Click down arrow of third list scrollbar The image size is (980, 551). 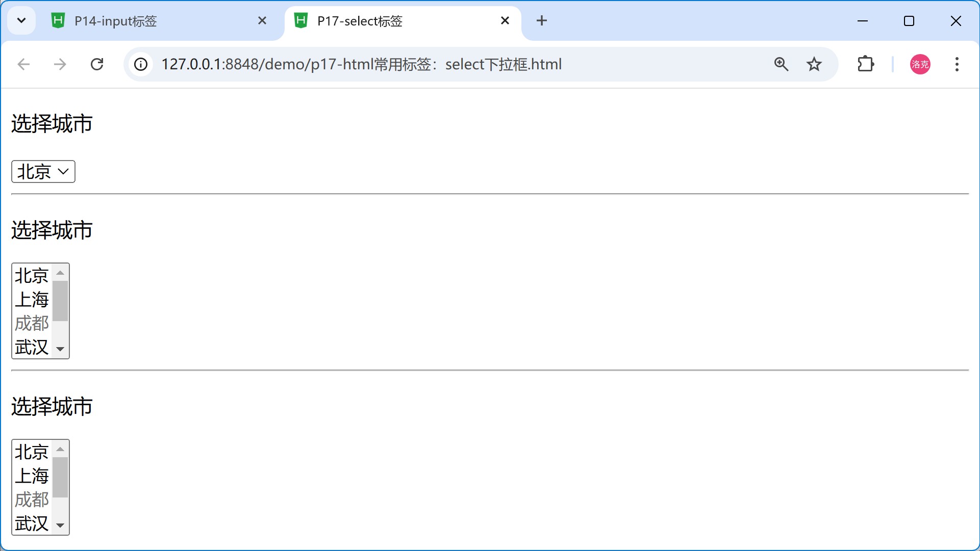[x=60, y=526]
